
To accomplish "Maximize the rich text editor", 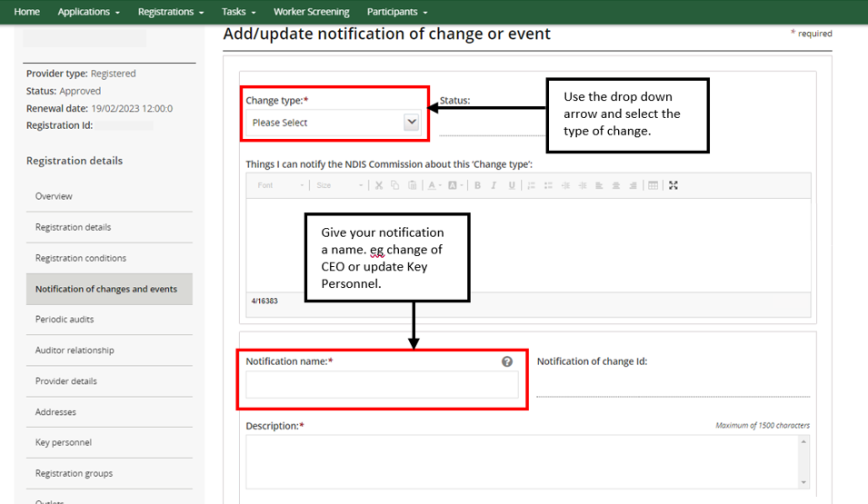I will 673,185.
